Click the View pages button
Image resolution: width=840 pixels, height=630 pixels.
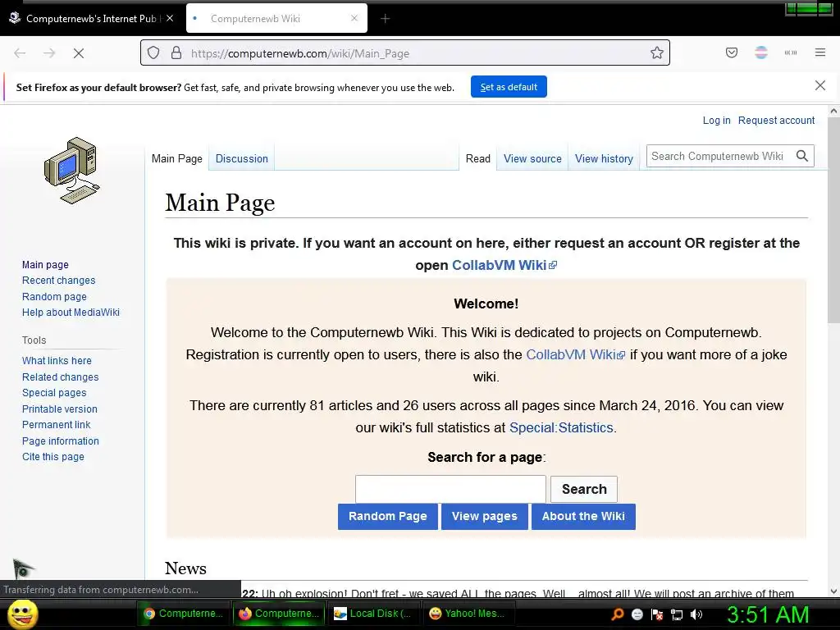click(484, 517)
